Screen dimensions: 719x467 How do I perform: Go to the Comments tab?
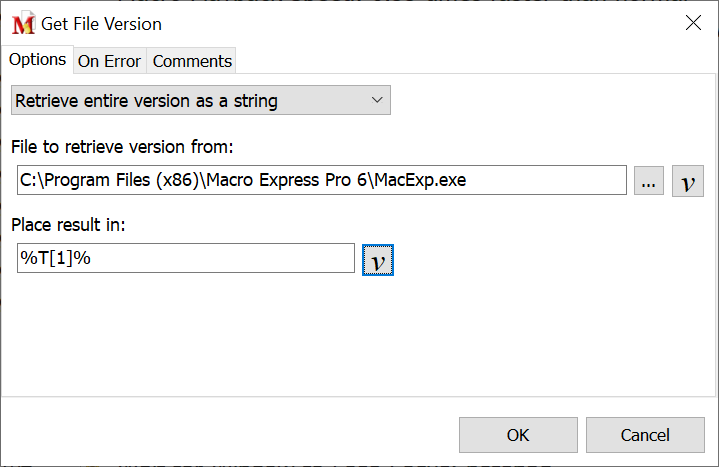click(x=192, y=61)
